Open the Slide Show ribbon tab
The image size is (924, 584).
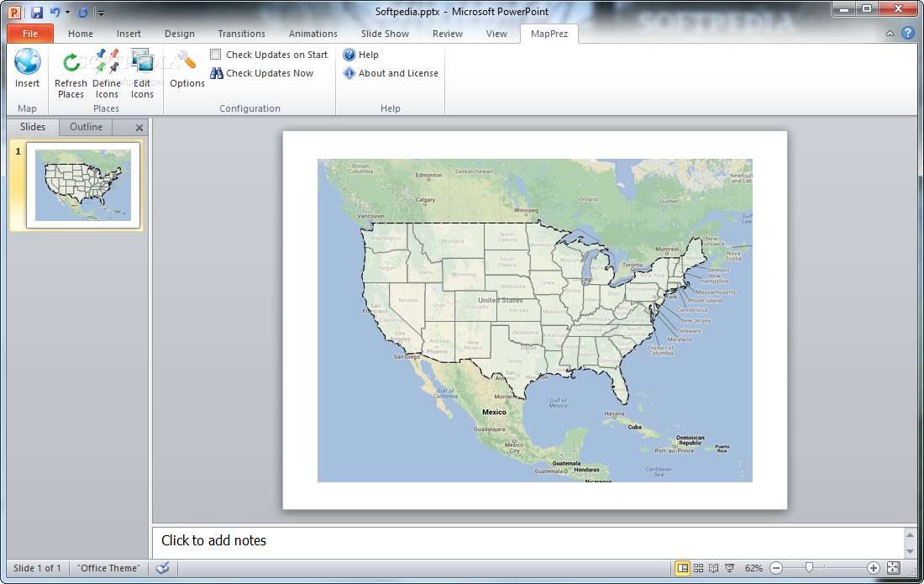coord(385,34)
